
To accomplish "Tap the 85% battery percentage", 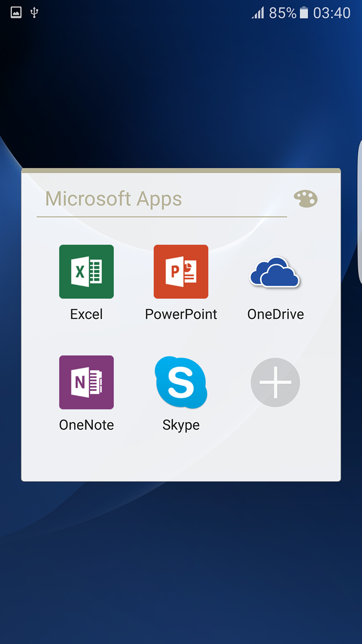I will point(283,13).
